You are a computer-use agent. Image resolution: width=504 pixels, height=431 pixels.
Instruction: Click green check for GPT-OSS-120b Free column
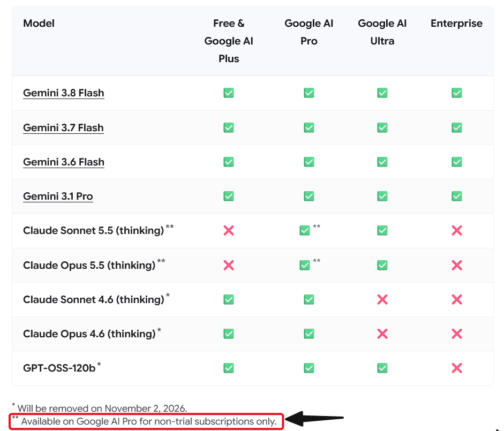(229, 368)
